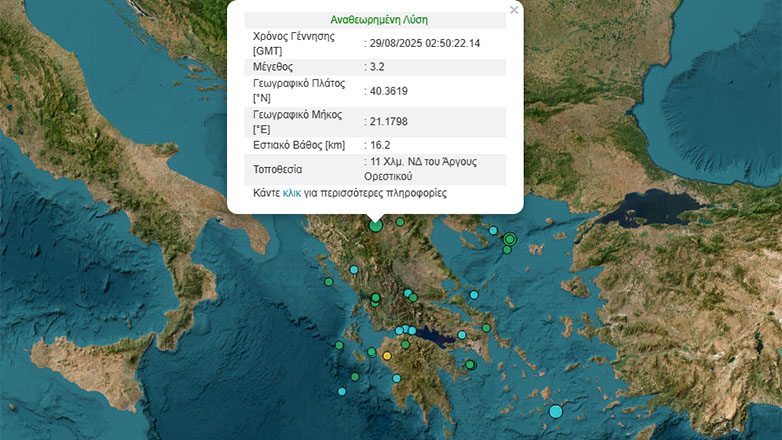The height and width of the screenshot is (440, 782).
Task: Close the earthquake info popup
Action: click(514, 10)
